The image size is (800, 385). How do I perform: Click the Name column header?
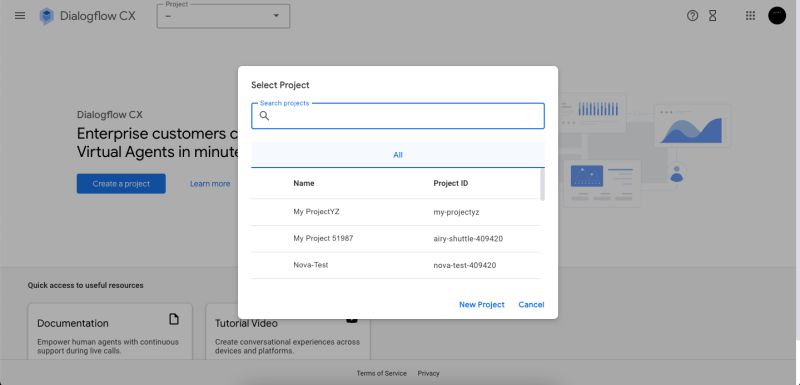[304, 183]
